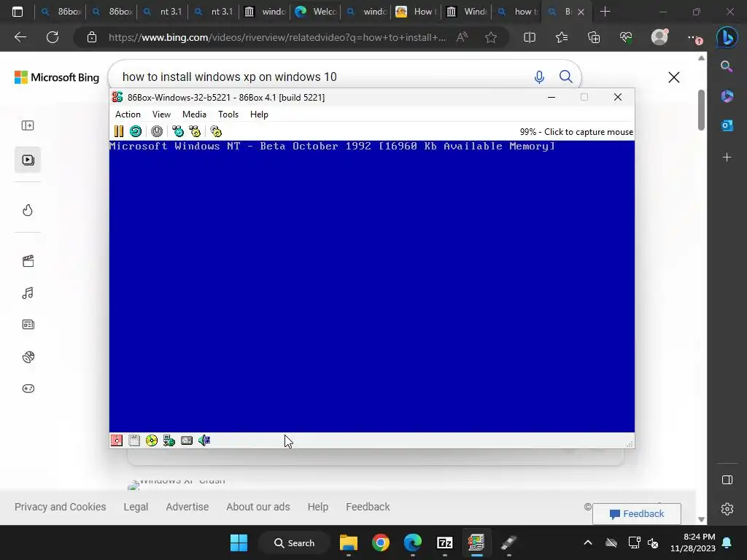This screenshot has height=560, width=747.
Task: Open the Windows Start menu
Action: pos(239,542)
